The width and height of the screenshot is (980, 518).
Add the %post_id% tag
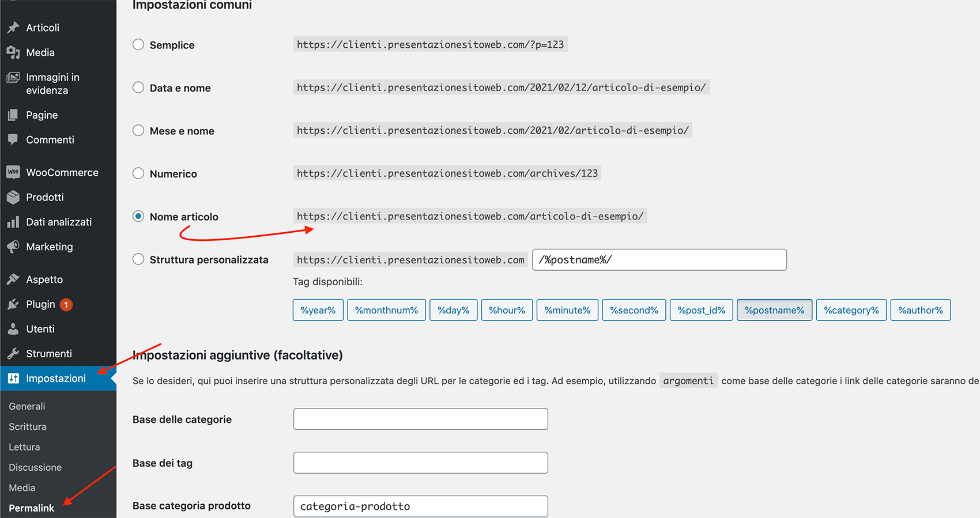click(x=702, y=310)
